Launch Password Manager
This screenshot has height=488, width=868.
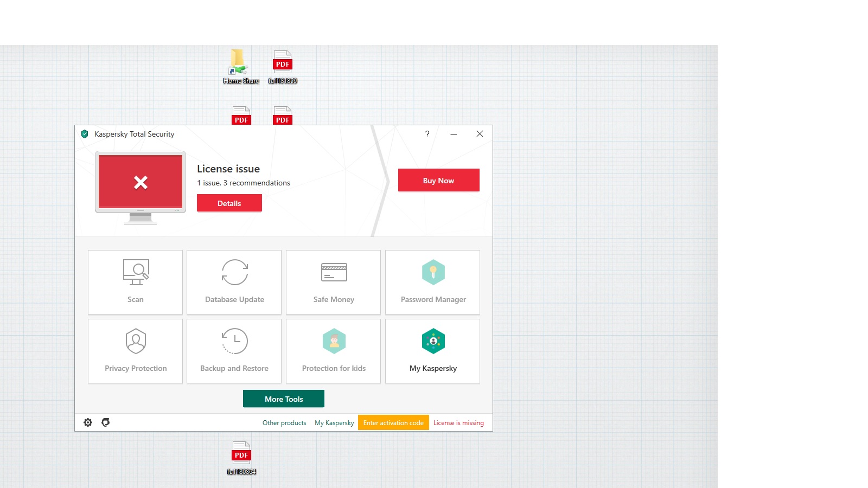click(433, 282)
